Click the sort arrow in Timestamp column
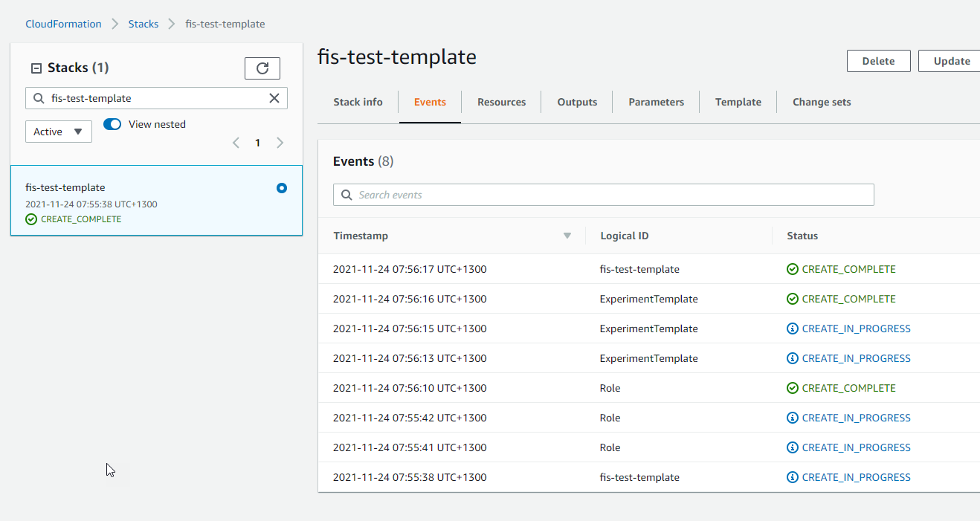The image size is (980, 521). (567, 236)
